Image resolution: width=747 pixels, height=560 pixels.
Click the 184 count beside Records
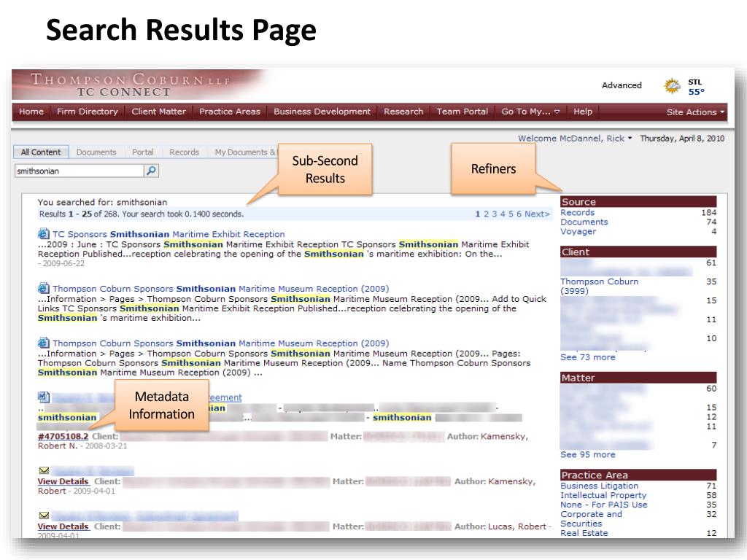pos(709,212)
